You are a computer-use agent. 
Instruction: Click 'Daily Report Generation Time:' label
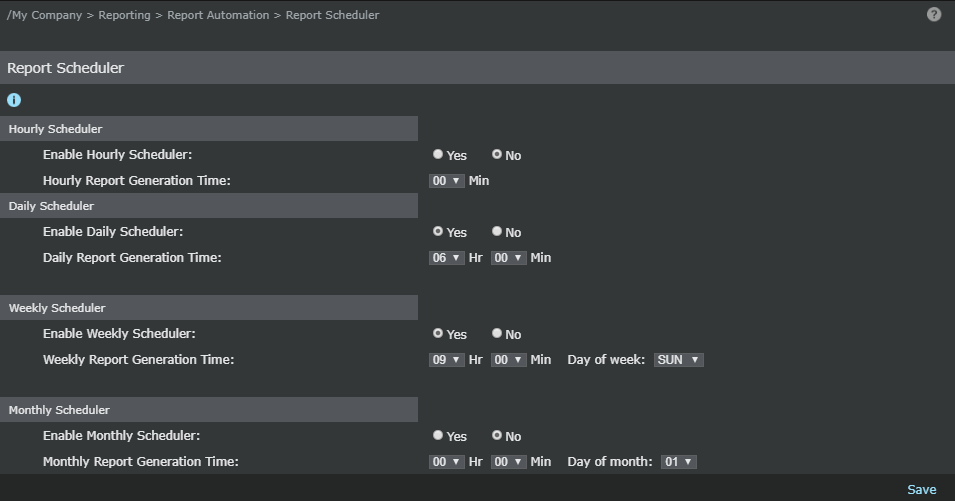coord(132,258)
